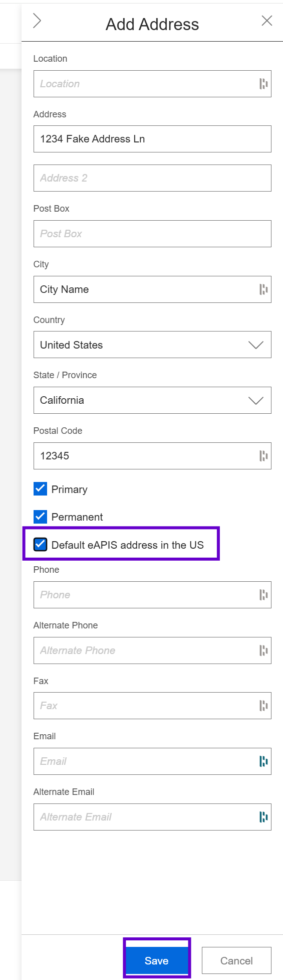Click the autofill icon in Phone field
283x980 pixels.
pyautogui.click(x=263, y=595)
